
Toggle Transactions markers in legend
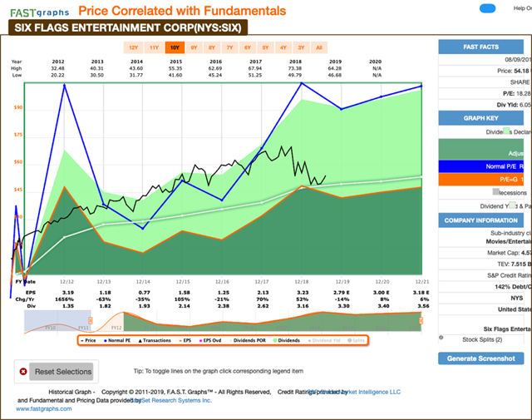pyautogui.click(x=155, y=340)
